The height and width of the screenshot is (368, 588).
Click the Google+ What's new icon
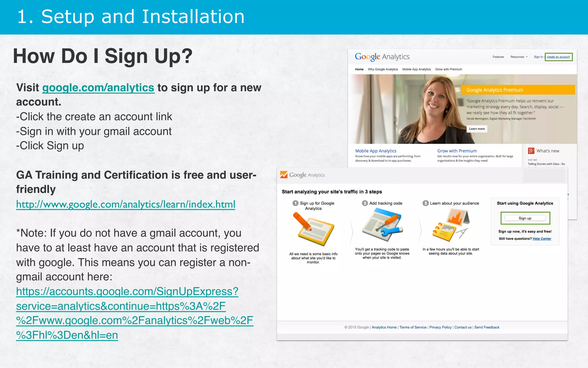pos(531,151)
